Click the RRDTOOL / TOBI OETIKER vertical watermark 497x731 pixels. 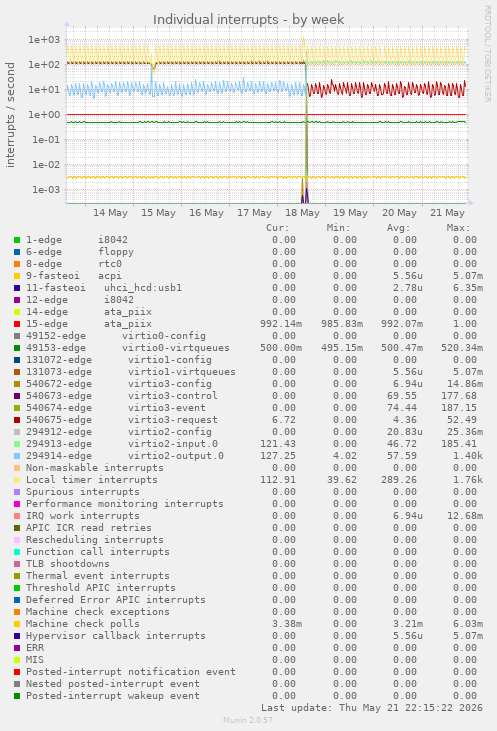(487, 54)
